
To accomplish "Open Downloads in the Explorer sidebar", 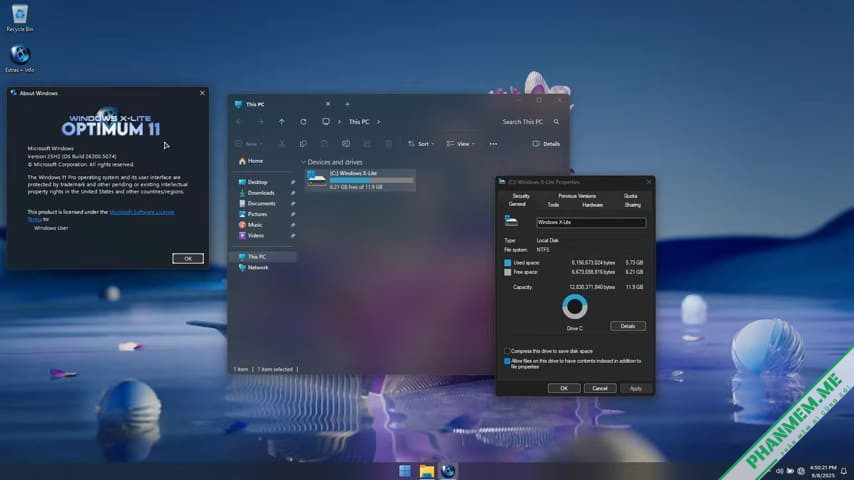I will 257,193.
